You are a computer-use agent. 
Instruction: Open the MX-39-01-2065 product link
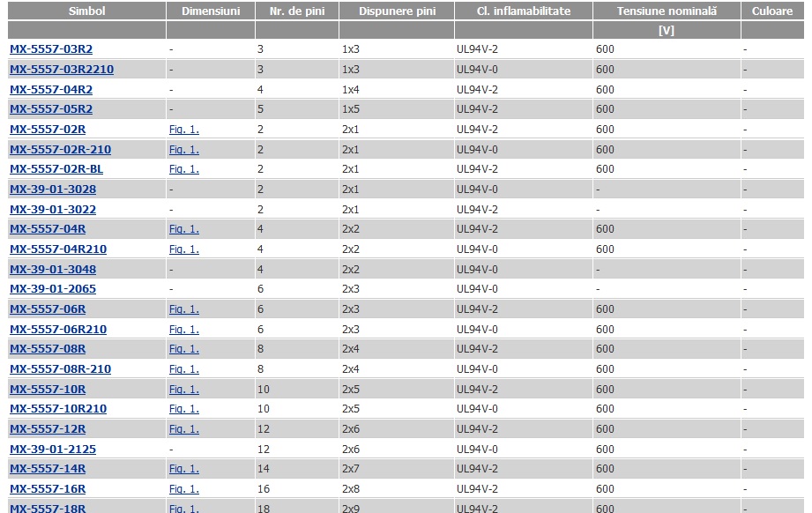point(53,289)
